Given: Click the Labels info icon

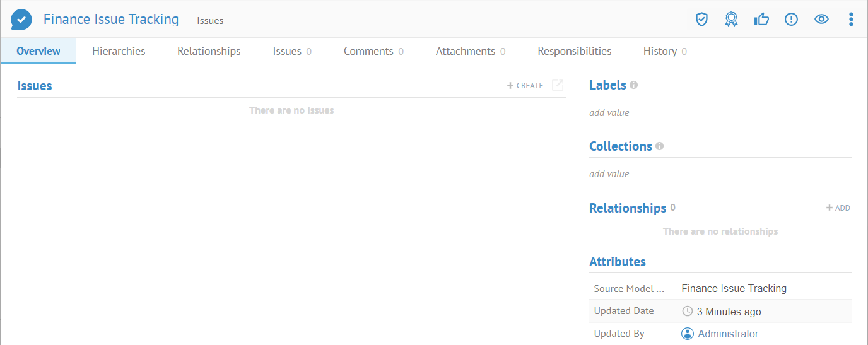Looking at the screenshot, I should (x=633, y=85).
